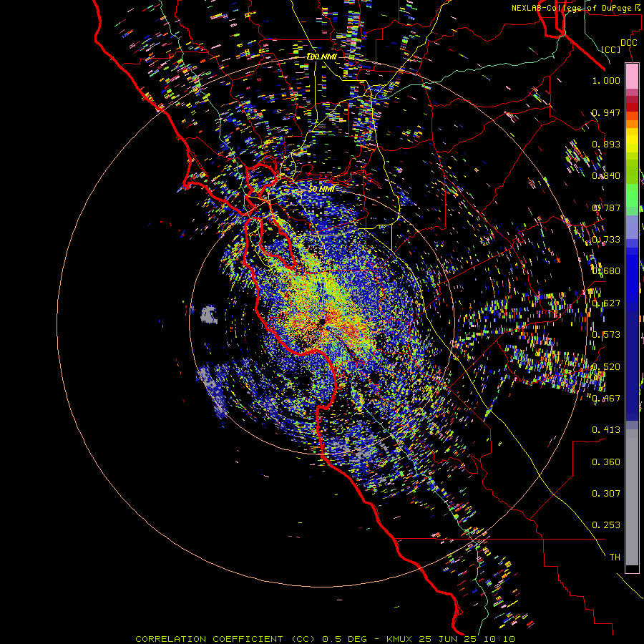Click the 0.360 legend value

pyautogui.click(x=606, y=462)
